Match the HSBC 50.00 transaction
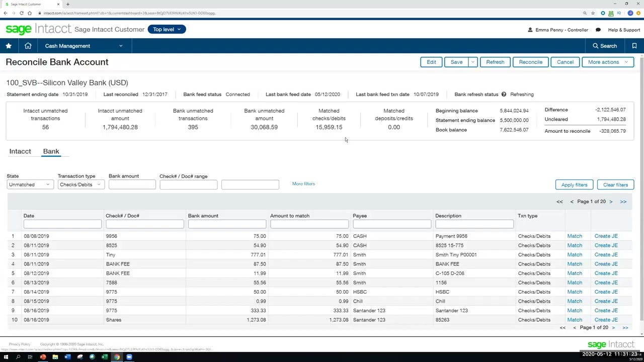644x362 pixels. (x=575, y=292)
